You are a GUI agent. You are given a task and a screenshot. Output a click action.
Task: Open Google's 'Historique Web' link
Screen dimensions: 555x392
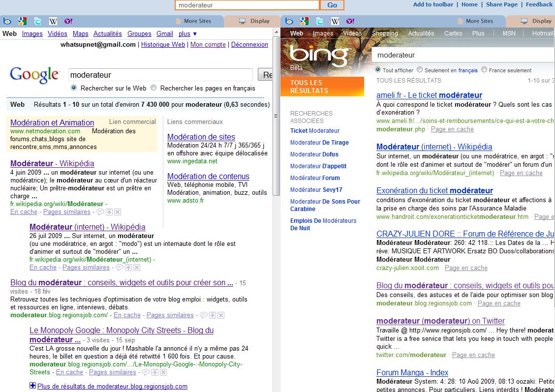[163, 45]
